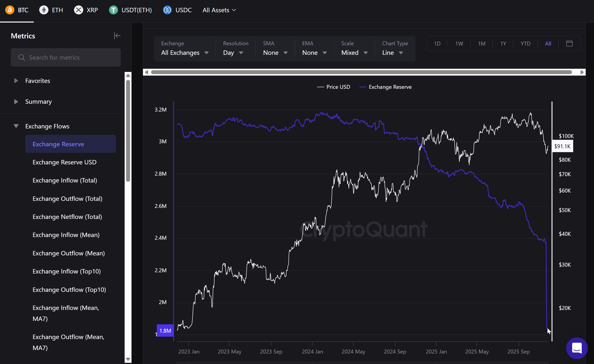The width and height of the screenshot is (594, 364).
Task: Click the chart range scrollbar right arrow
Action: click(582, 72)
